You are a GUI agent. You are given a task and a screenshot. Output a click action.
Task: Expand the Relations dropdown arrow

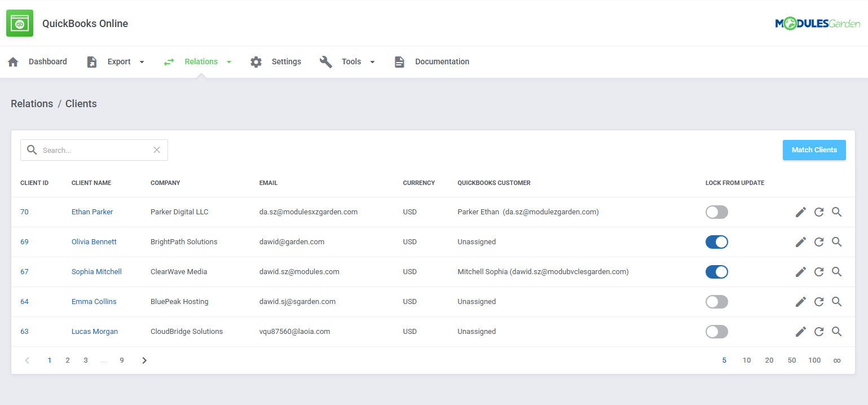pyautogui.click(x=229, y=62)
